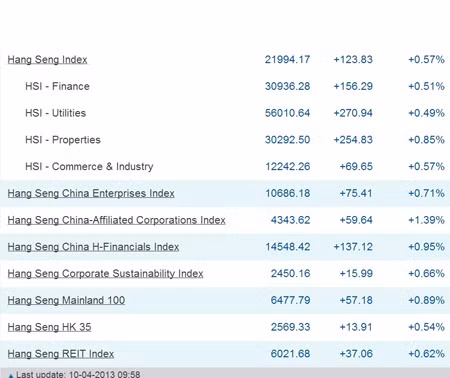This screenshot has width=450, height=378.
Task: Click the Last update timestamp text
Action: tap(78, 374)
